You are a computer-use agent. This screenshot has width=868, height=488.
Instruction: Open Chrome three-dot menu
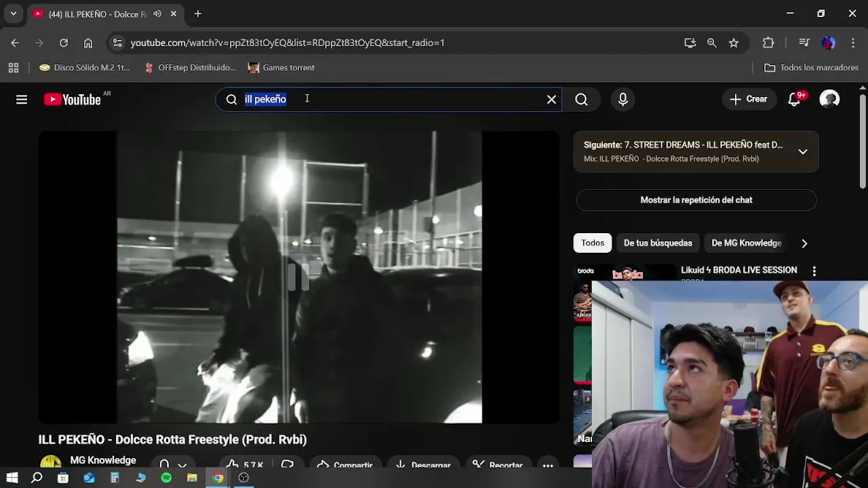(x=853, y=43)
